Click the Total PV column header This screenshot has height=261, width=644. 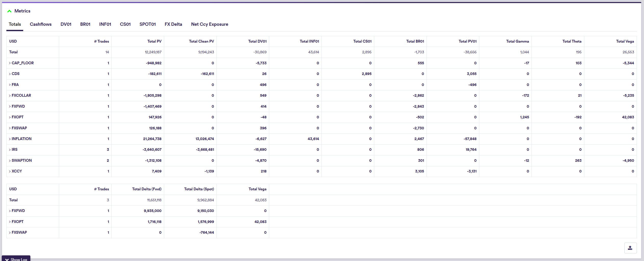(154, 41)
